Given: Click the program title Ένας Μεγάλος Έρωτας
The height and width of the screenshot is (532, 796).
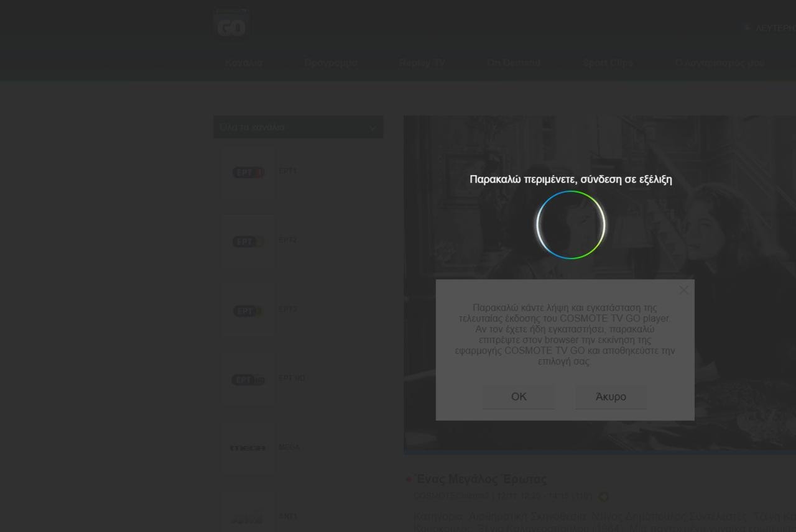Looking at the screenshot, I should click(x=480, y=479).
